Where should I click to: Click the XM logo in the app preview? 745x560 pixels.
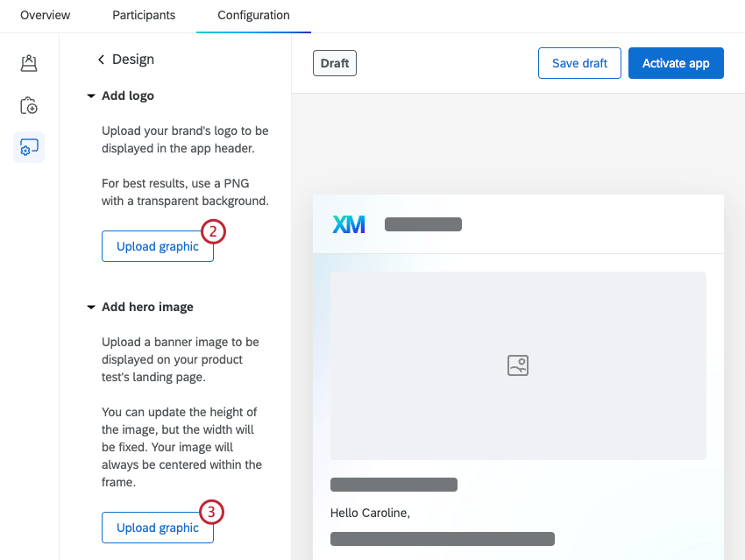349,224
